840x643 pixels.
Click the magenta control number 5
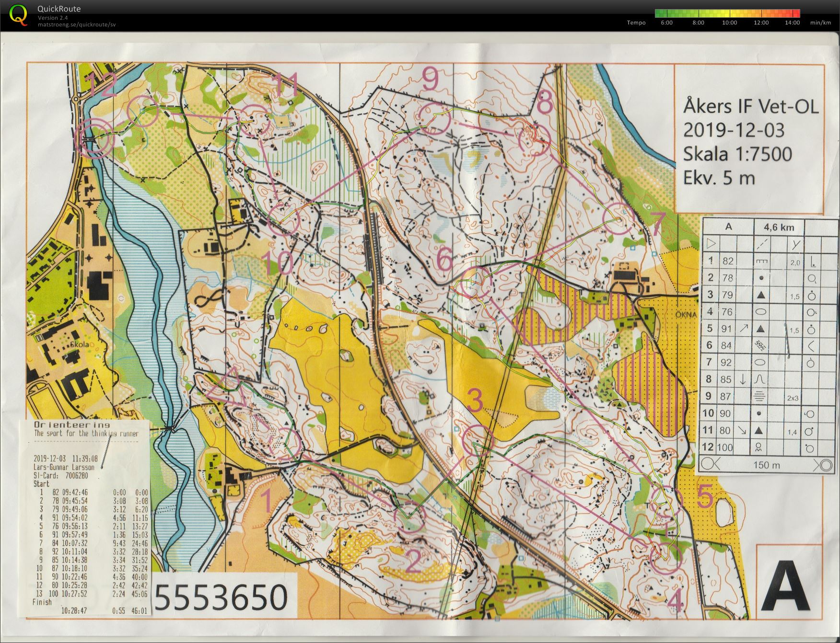click(705, 496)
